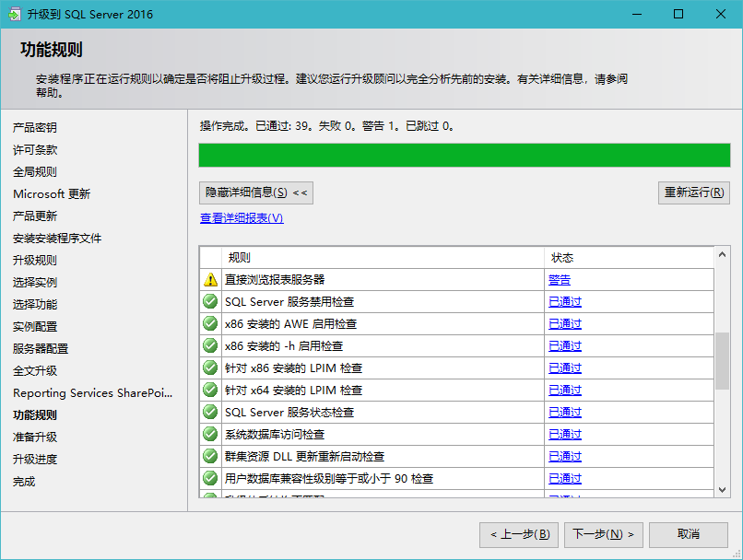The image size is (743, 560).
Task: Click 重新运行 to rerun rules
Action: pyautogui.click(x=693, y=192)
